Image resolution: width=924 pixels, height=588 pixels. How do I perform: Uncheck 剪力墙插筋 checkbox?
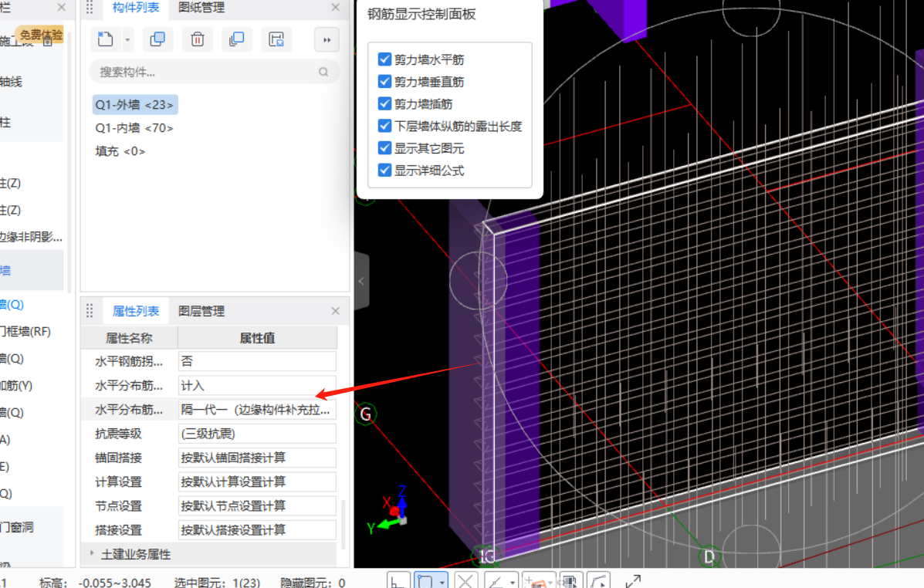pos(384,103)
